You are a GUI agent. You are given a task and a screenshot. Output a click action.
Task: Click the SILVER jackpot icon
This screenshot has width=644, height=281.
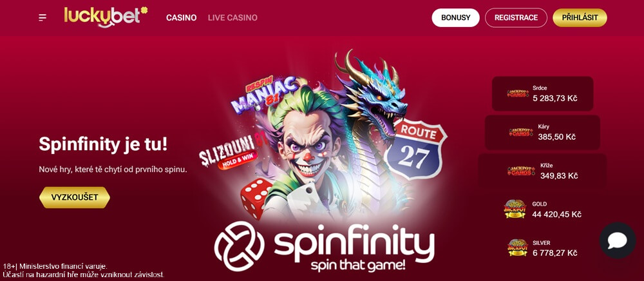(x=518, y=247)
